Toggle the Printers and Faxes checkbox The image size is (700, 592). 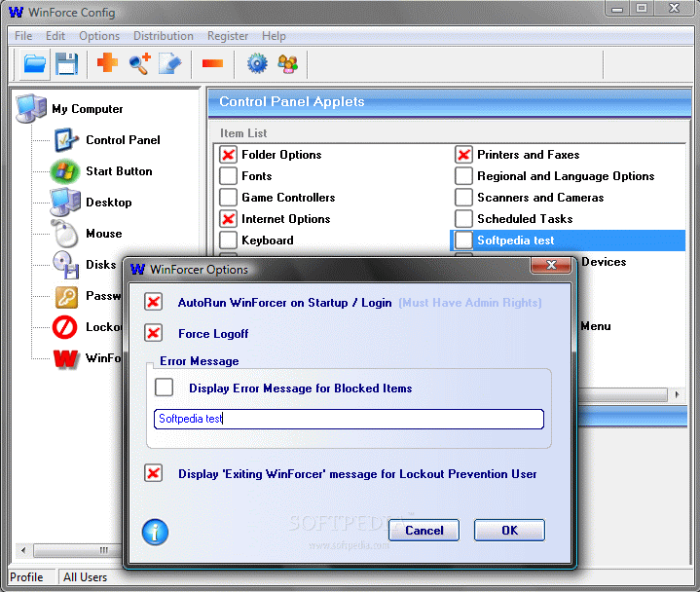(463, 155)
